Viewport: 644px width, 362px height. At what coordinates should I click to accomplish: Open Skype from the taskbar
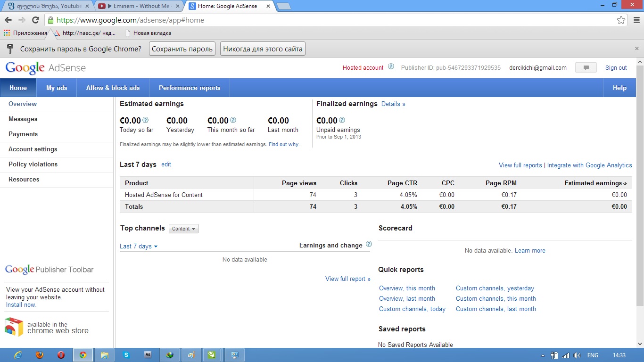pyautogui.click(x=126, y=355)
